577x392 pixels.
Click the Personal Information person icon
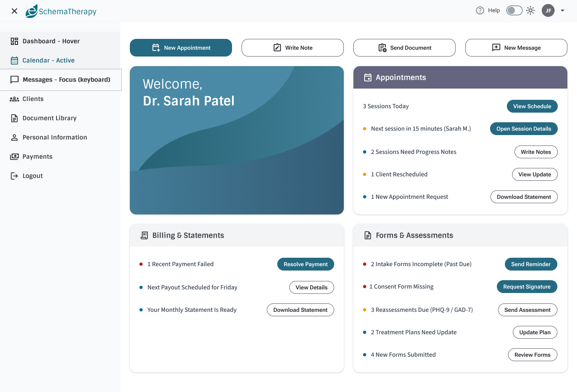tap(14, 137)
